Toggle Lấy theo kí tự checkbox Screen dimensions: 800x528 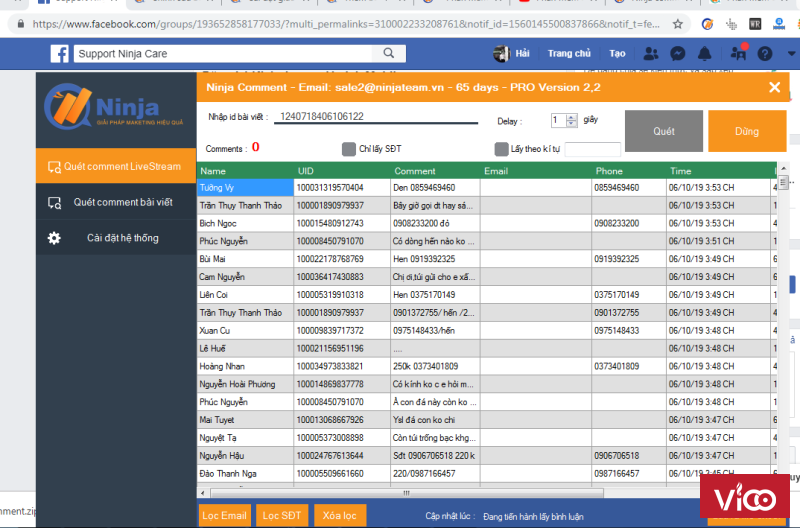[502, 149]
